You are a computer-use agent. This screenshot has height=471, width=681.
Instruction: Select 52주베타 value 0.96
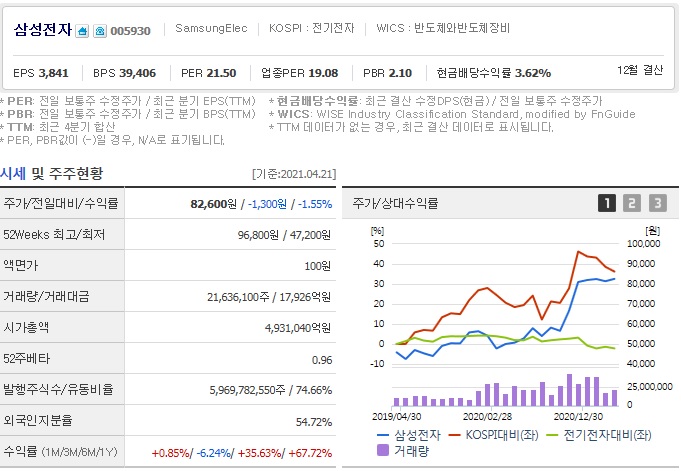tap(322, 360)
